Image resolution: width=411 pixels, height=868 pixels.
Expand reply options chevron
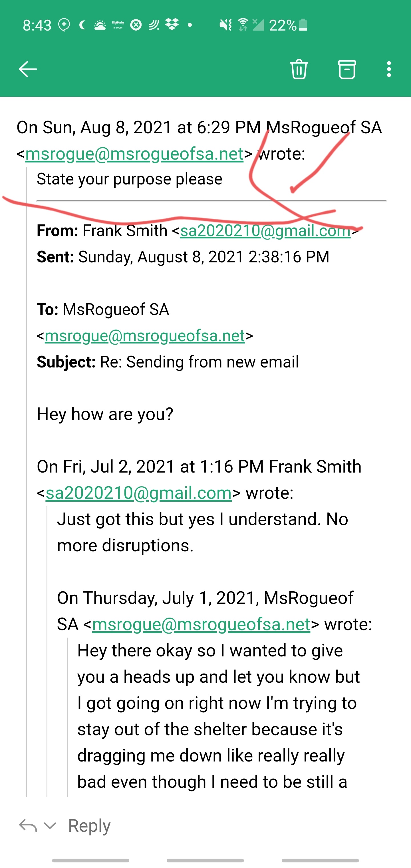(x=50, y=825)
